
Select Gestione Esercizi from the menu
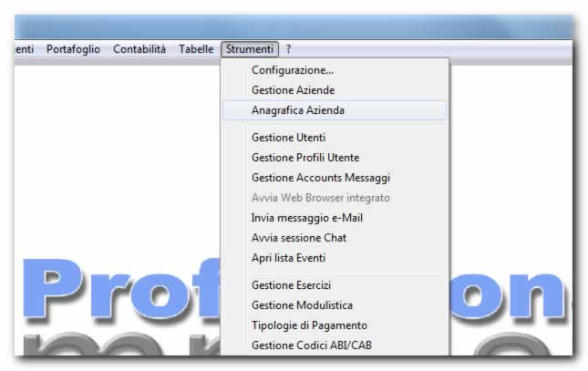click(293, 285)
